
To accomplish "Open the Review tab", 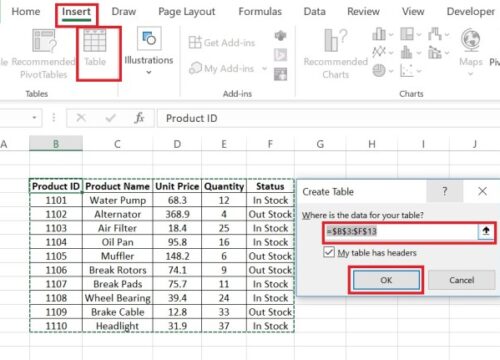I will tap(363, 12).
